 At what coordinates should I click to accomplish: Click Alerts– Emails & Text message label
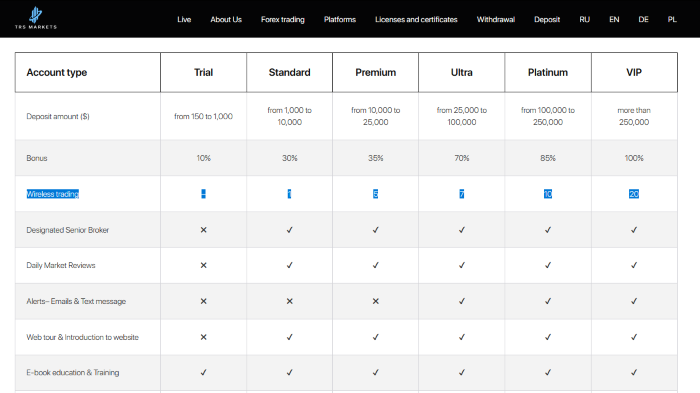[76, 301]
